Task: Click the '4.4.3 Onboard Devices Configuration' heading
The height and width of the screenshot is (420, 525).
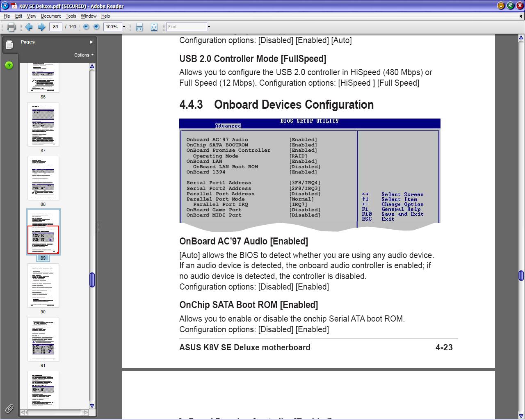Action: [276, 105]
